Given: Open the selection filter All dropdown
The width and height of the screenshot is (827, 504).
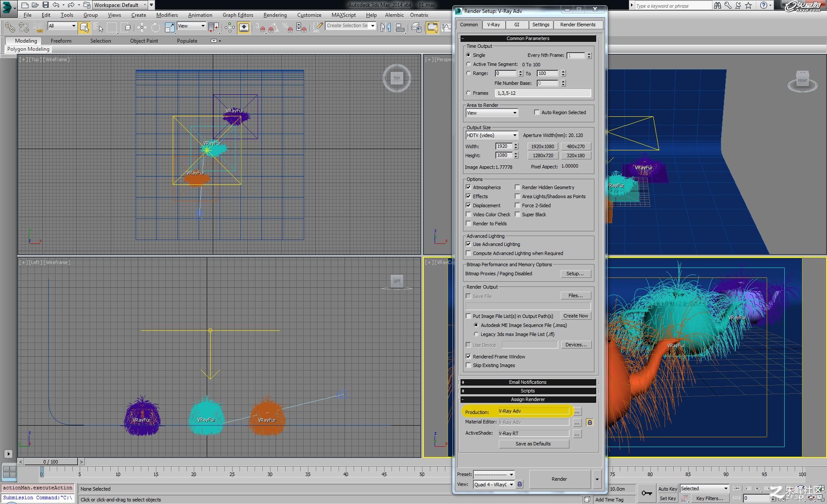Looking at the screenshot, I should pos(62,26).
